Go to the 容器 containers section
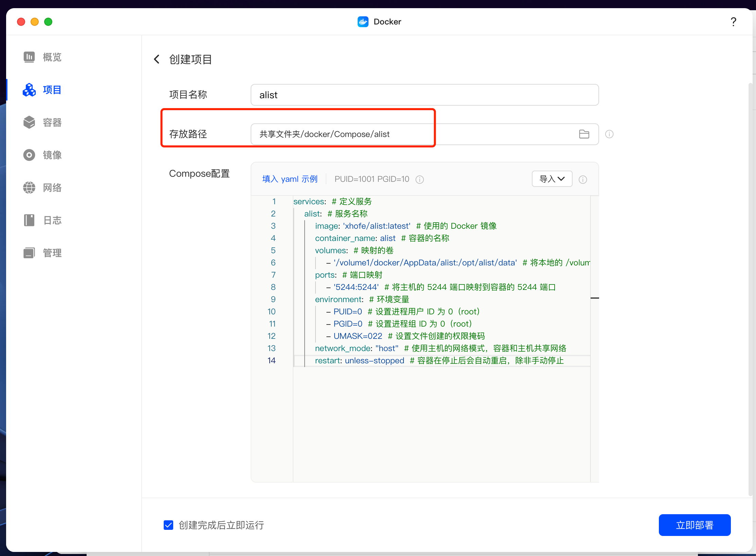Image resolution: width=756 pixels, height=556 pixels. point(42,122)
